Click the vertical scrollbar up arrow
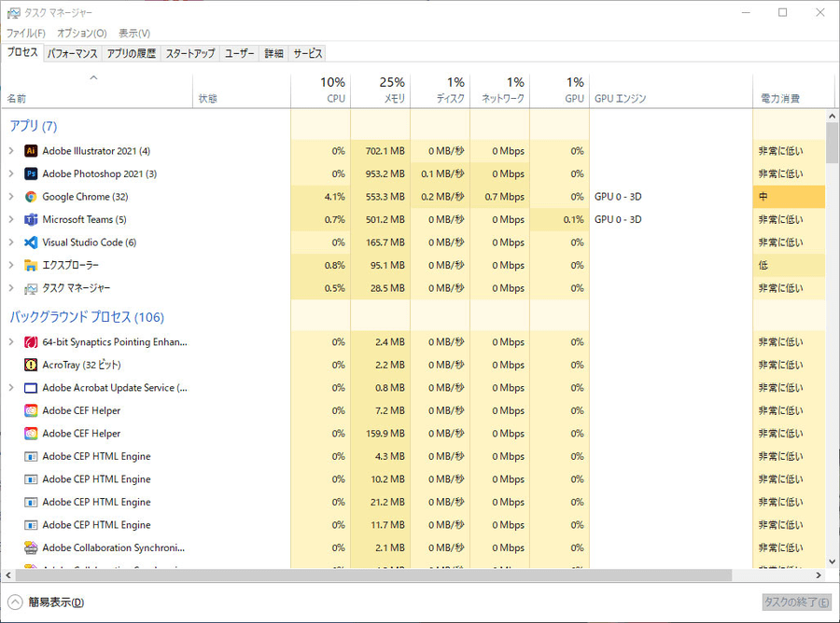Screen dimensions: 840x623 pyautogui.click(x=832, y=116)
